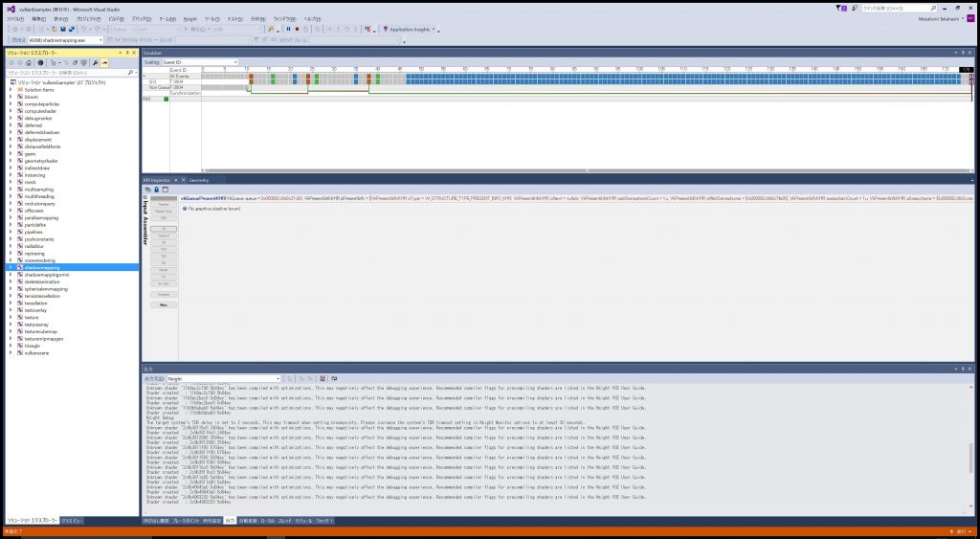Click the Raster stage button in API Inspector
The image size is (980, 539).
click(x=164, y=270)
